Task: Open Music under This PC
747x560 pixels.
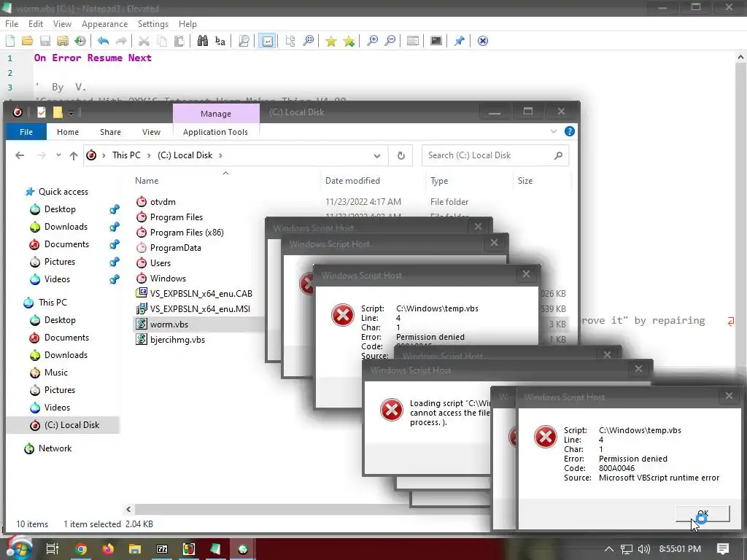Action: point(55,373)
